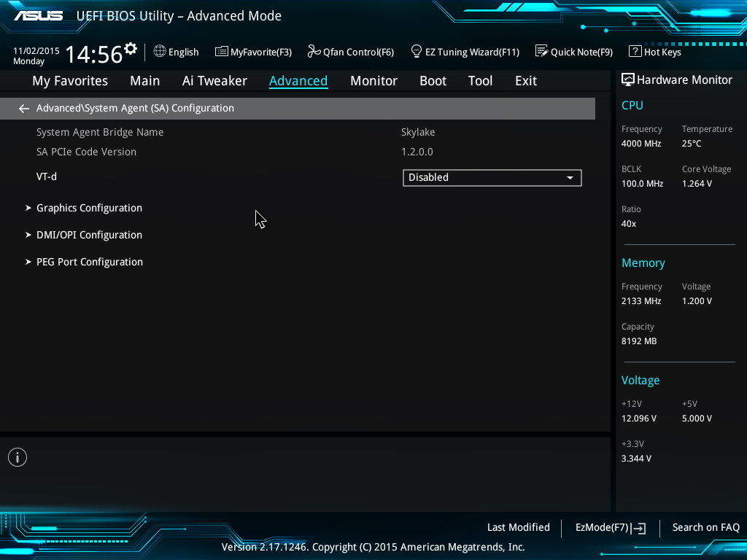Open Quick Note(F9) notepad icon
This screenshot has width=747, height=560.
tap(541, 52)
